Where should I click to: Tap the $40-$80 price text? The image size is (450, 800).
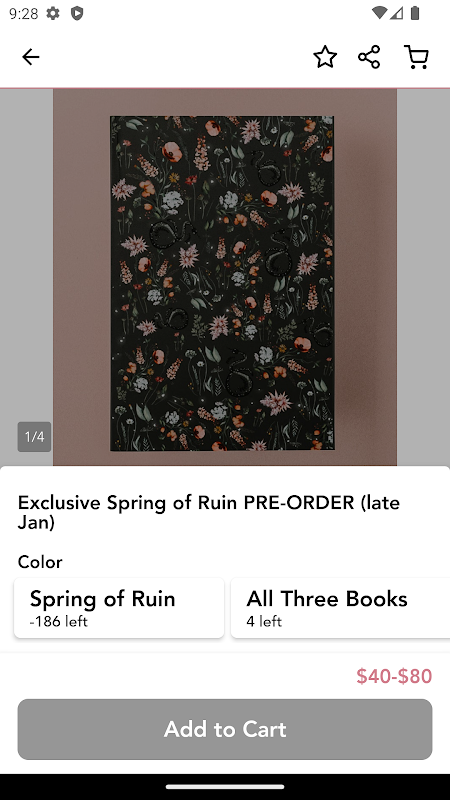pyautogui.click(x=394, y=676)
